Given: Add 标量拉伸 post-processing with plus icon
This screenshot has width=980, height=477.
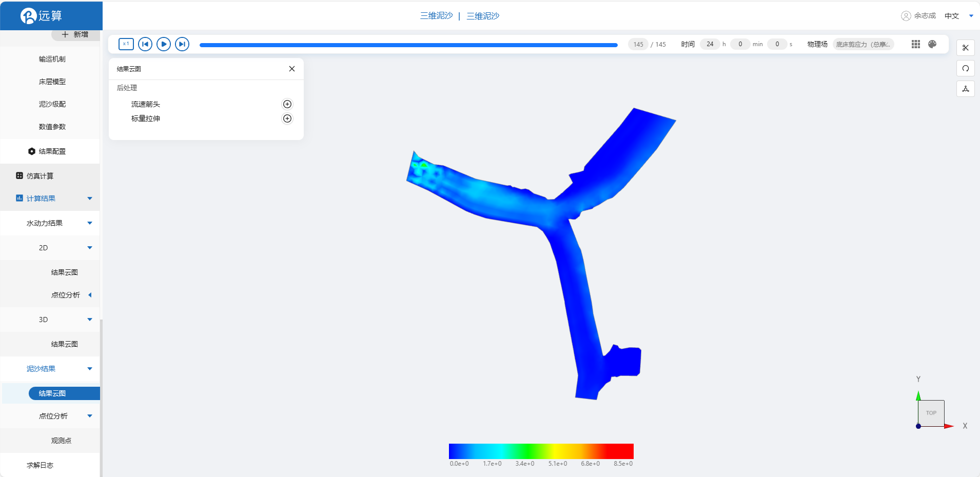Looking at the screenshot, I should pyautogui.click(x=287, y=118).
